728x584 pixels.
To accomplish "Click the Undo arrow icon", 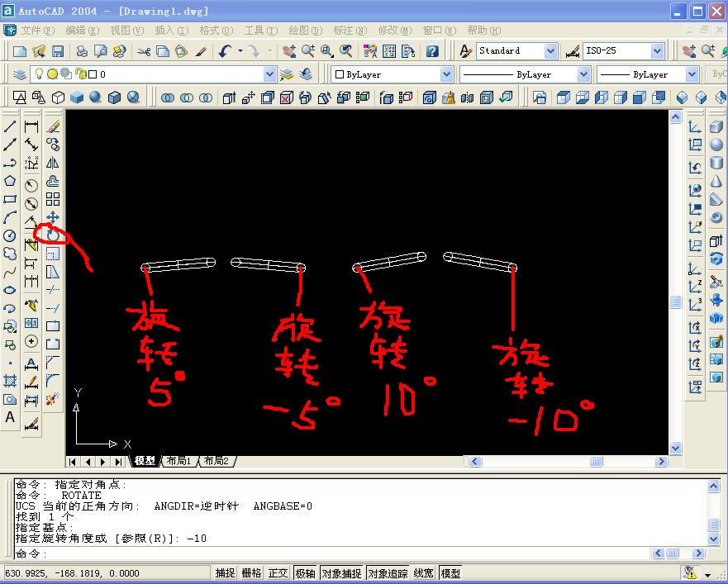I will tap(226, 51).
